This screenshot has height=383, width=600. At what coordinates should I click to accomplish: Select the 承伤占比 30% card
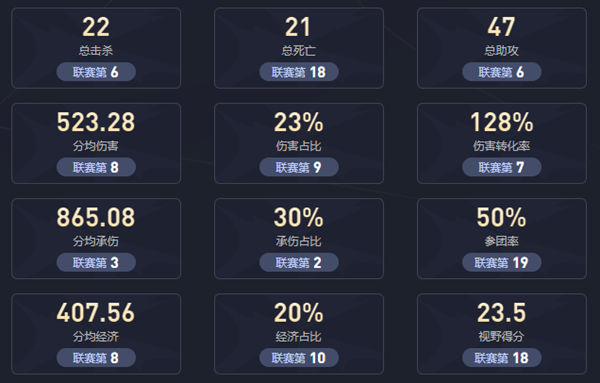[x=299, y=239]
